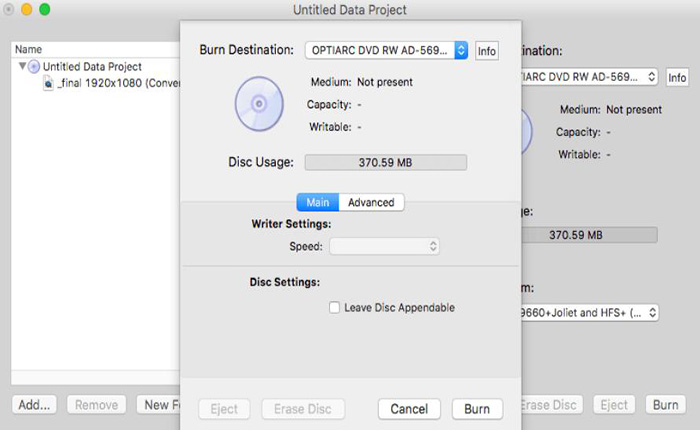Collapse the Untitled Data Project tree triangle

tap(22, 66)
